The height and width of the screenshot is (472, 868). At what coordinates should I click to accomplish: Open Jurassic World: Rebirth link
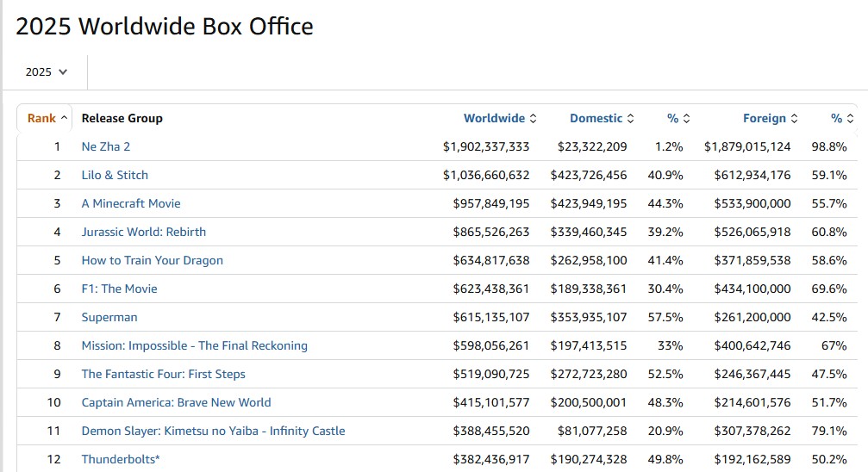pos(143,232)
